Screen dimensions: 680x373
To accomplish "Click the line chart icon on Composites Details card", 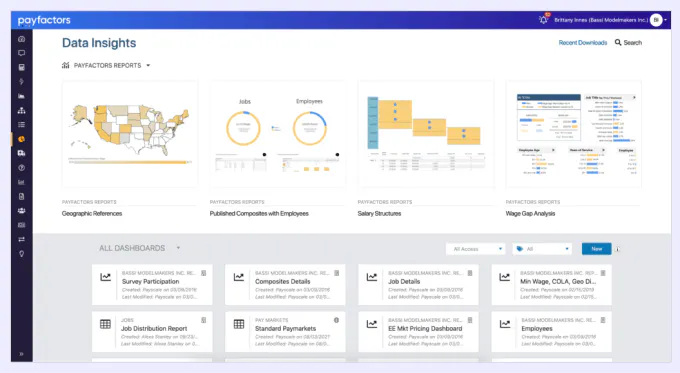I will (239, 277).
